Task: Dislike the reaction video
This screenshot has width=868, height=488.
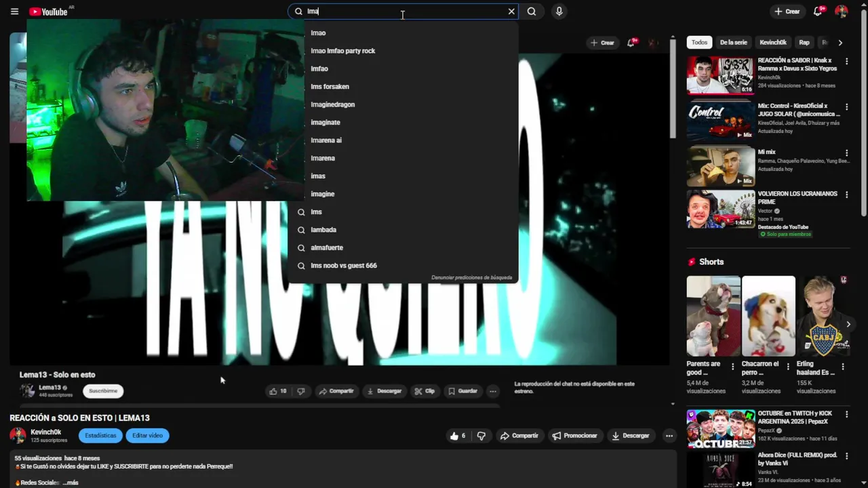Action: point(481,436)
